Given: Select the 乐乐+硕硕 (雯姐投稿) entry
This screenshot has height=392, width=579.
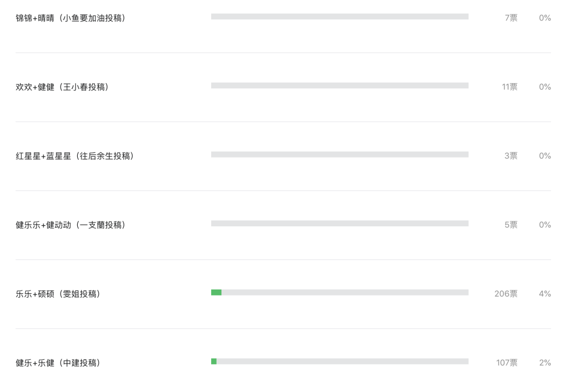Looking at the screenshot, I should pos(58,294).
